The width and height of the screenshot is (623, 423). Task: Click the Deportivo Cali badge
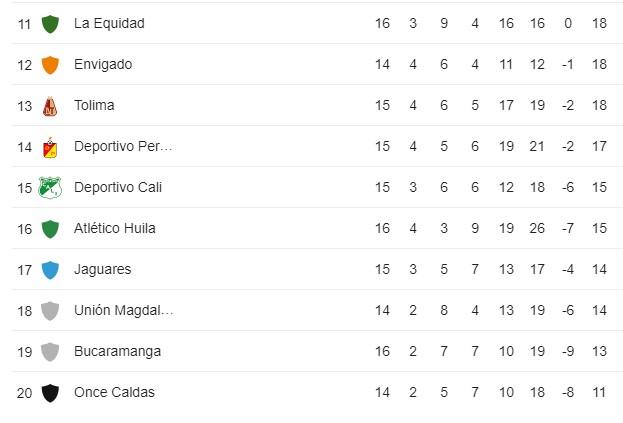[x=50, y=187]
